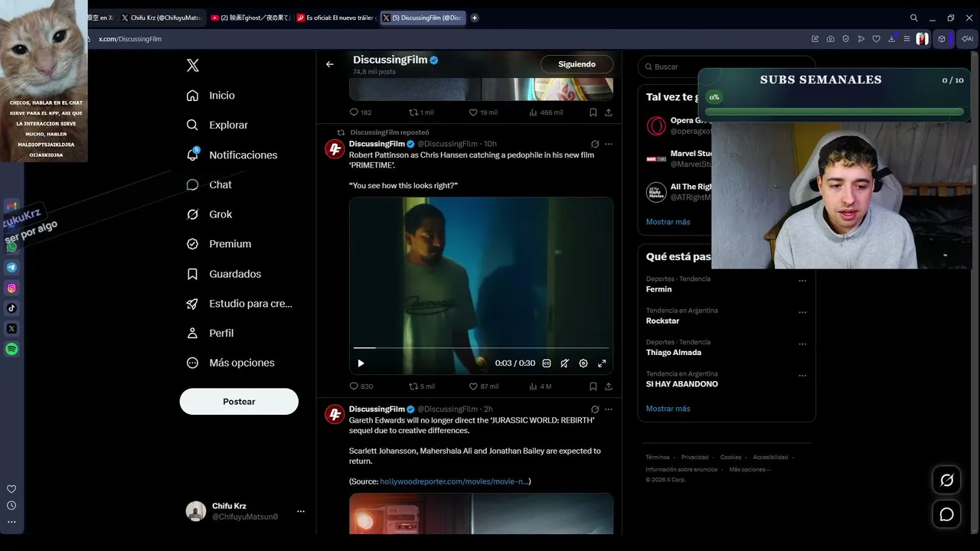Image resolution: width=980 pixels, height=551 pixels.
Task: Click Mostrar más under trending topics
Action: pyautogui.click(x=668, y=409)
